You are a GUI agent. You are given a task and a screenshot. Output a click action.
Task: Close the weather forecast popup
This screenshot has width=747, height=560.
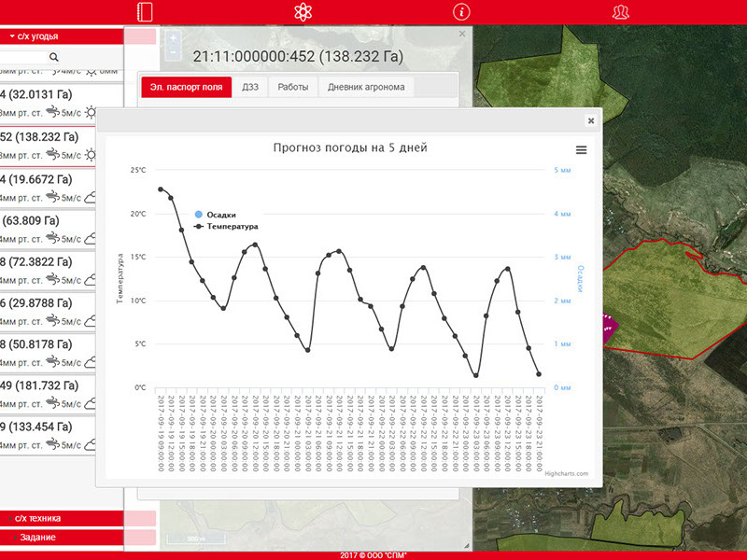coord(590,120)
